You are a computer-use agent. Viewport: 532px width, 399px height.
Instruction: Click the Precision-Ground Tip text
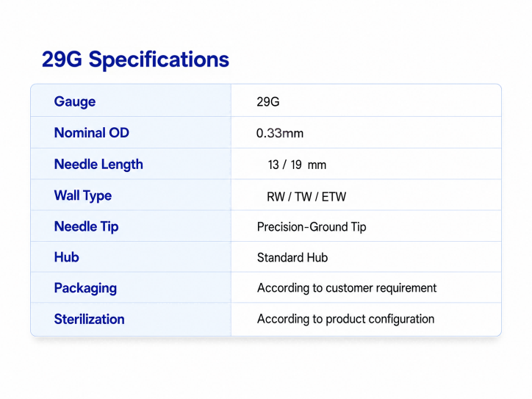coord(312,227)
